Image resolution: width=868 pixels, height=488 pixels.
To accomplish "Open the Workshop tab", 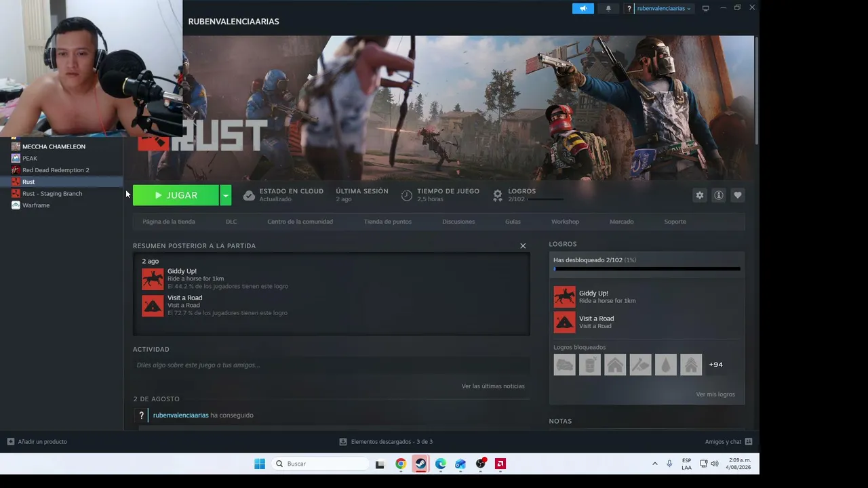I will [x=565, y=222].
